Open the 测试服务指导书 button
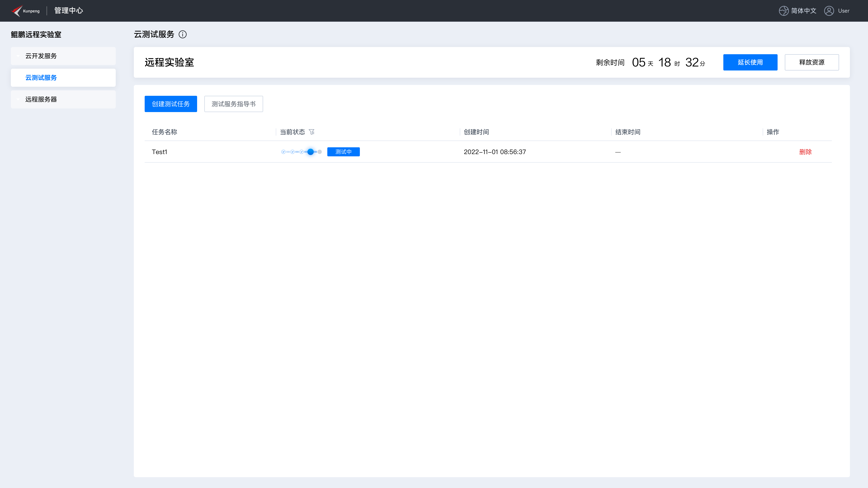This screenshot has height=488, width=868. (x=234, y=104)
